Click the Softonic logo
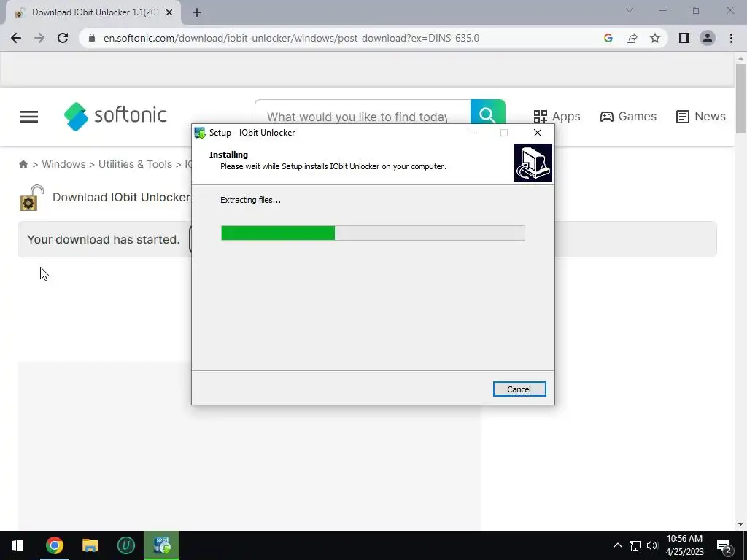747x560 pixels. [116, 116]
